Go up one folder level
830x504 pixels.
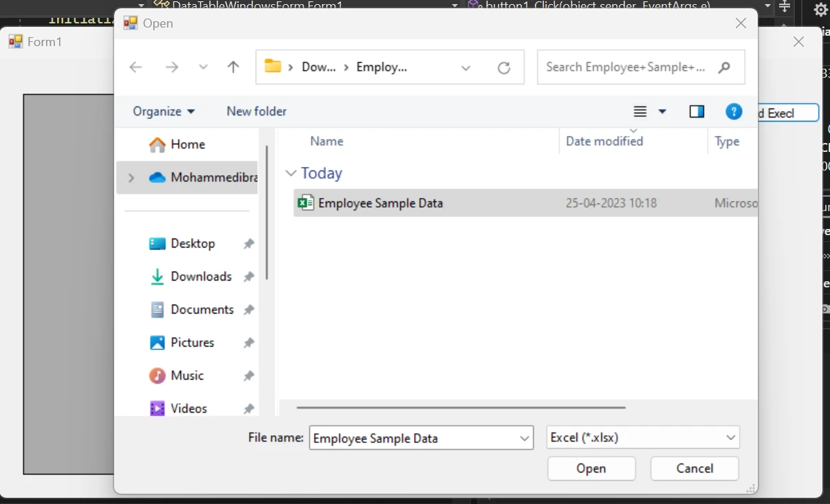click(233, 67)
